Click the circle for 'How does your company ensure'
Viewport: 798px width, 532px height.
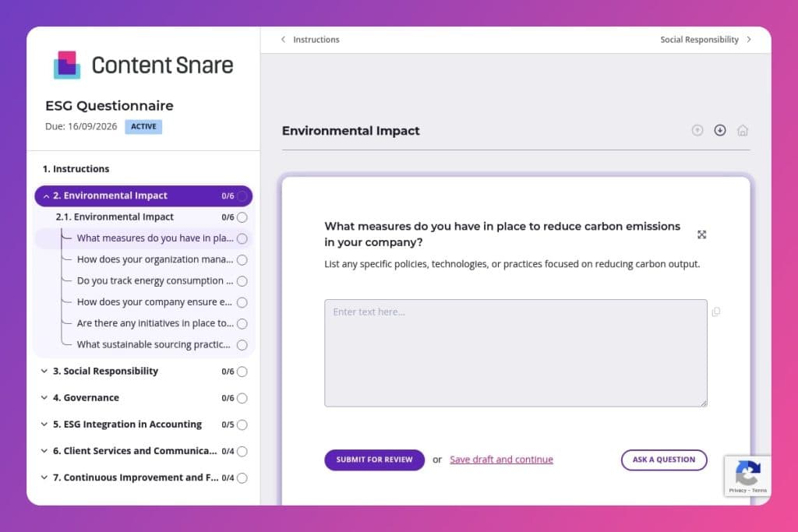point(242,303)
